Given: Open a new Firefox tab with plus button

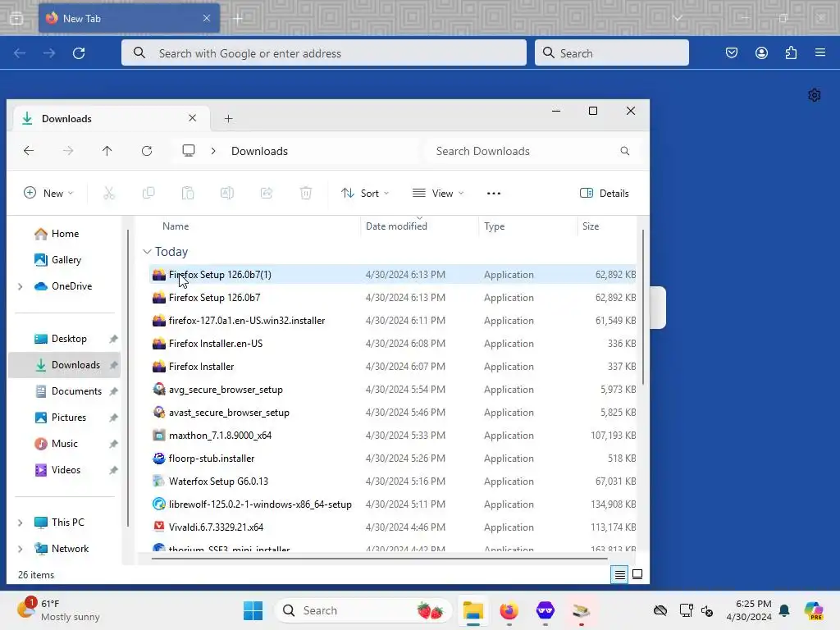Looking at the screenshot, I should coord(238,19).
